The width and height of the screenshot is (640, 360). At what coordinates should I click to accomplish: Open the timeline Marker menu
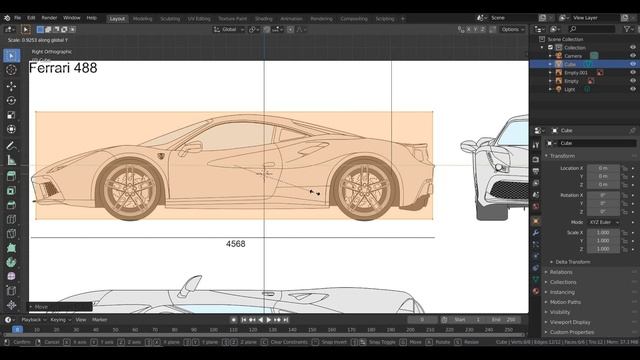(x=100, y=320)
